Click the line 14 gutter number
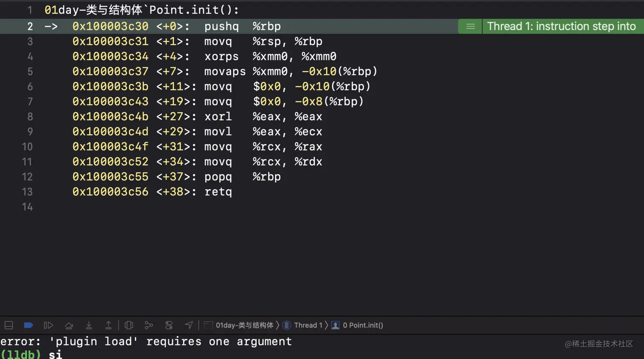Image resolution: width=644 pixels, height=359 pixels. point(27,207)
